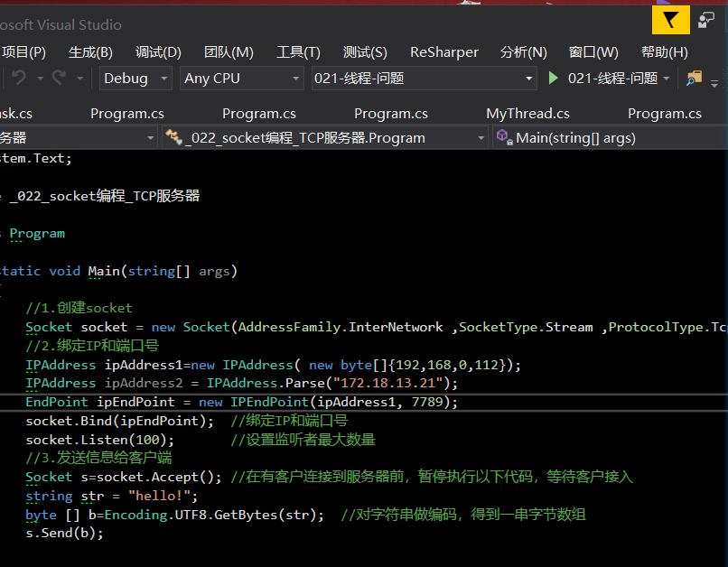The image size is (728, 567).
Task: Open the project navigation dropdown ending 务器
Action: click(78, 138)
